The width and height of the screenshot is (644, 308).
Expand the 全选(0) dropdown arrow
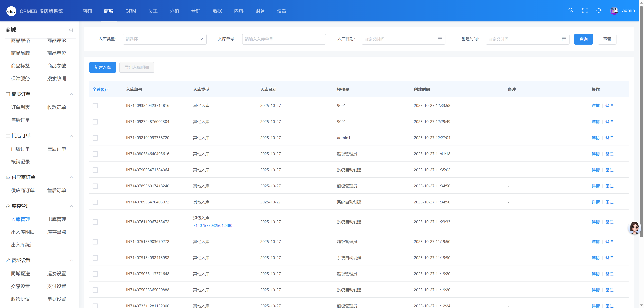[108, 89]
